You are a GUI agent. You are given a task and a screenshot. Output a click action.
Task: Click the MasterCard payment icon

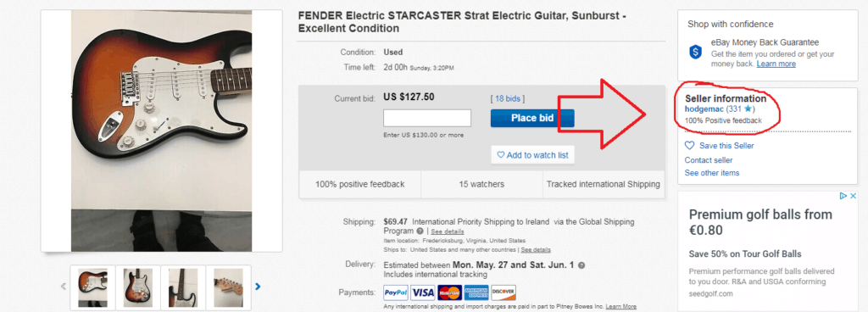tap(449, 292)
